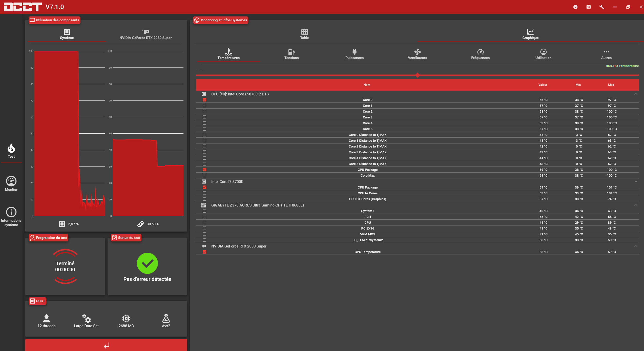Screen dimensions: 644x351
Task: Click the green check status icon
Action: click(x=147, y=263)
